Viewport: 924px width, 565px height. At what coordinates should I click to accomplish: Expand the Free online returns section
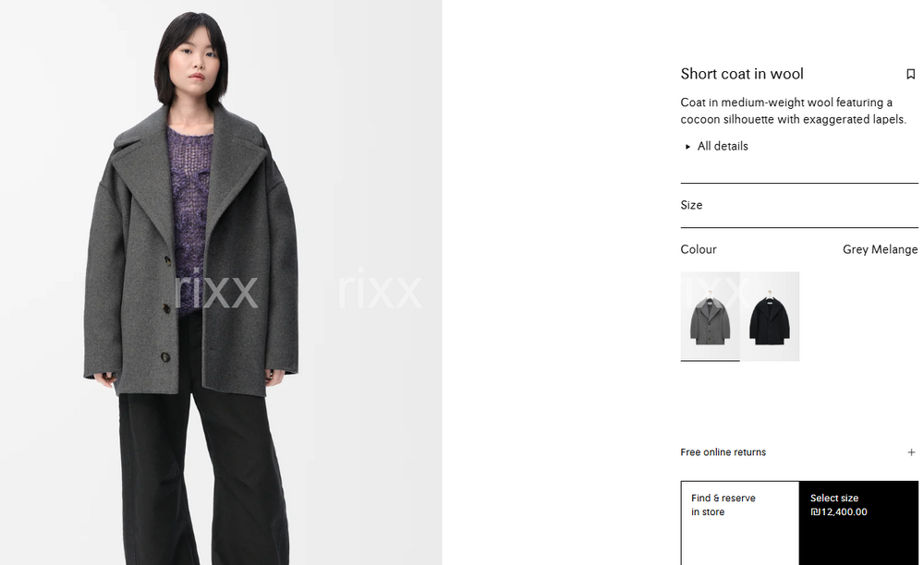[x=799, y=452]
